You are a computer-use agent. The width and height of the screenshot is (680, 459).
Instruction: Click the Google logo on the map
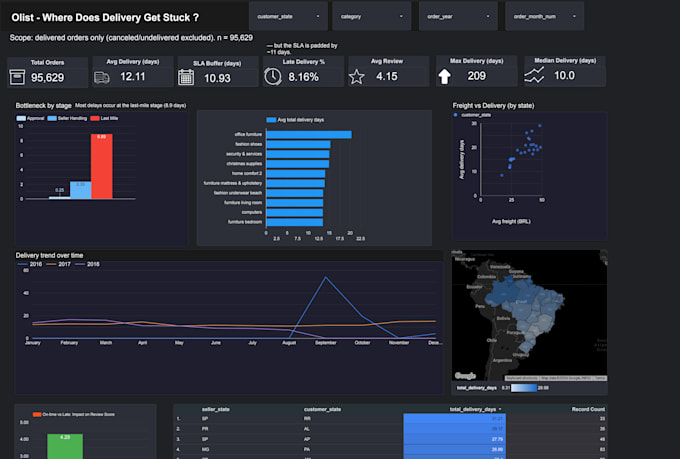coord(465,376)
